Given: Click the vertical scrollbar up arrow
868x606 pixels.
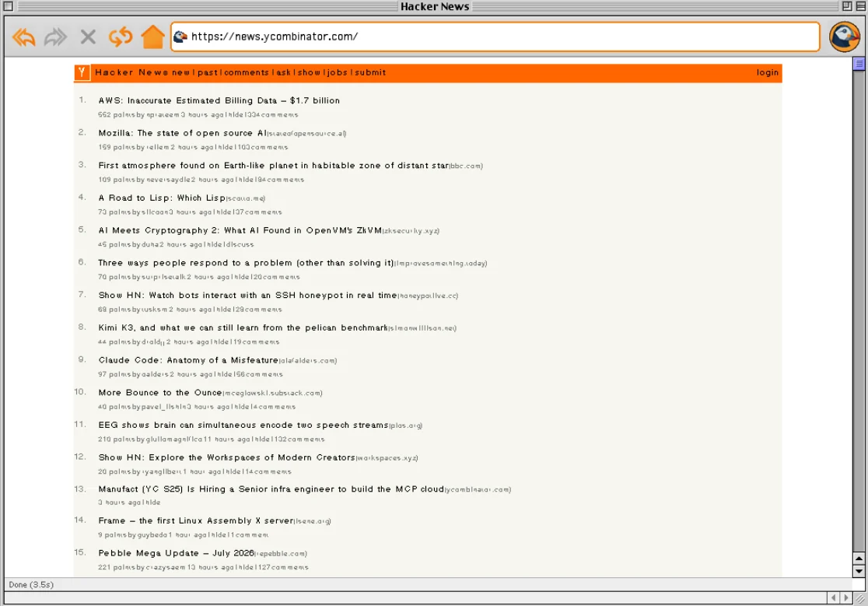Looking at the screenshot, I should (859, 559).
